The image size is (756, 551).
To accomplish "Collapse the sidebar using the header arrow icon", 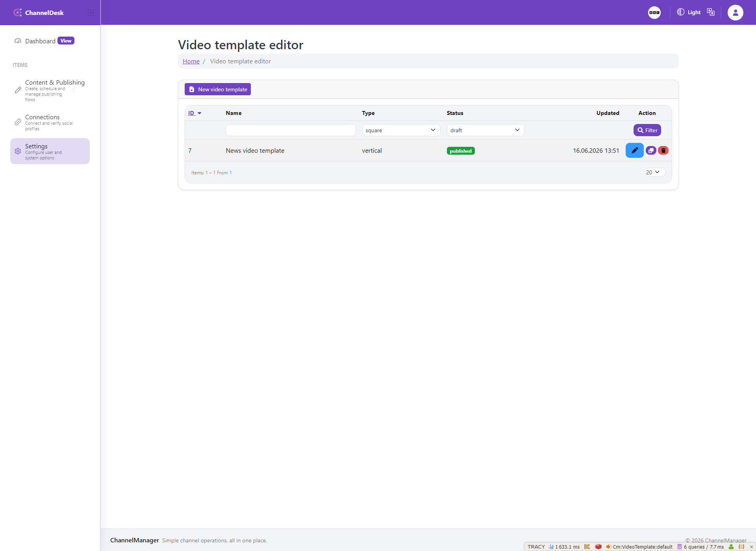I will 91,13.
